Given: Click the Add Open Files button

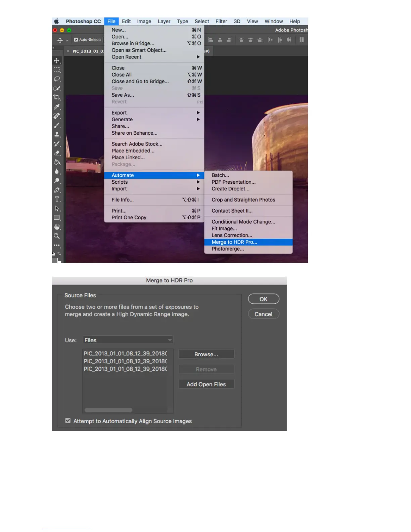Looking at the screenshot, I should 206,384.
